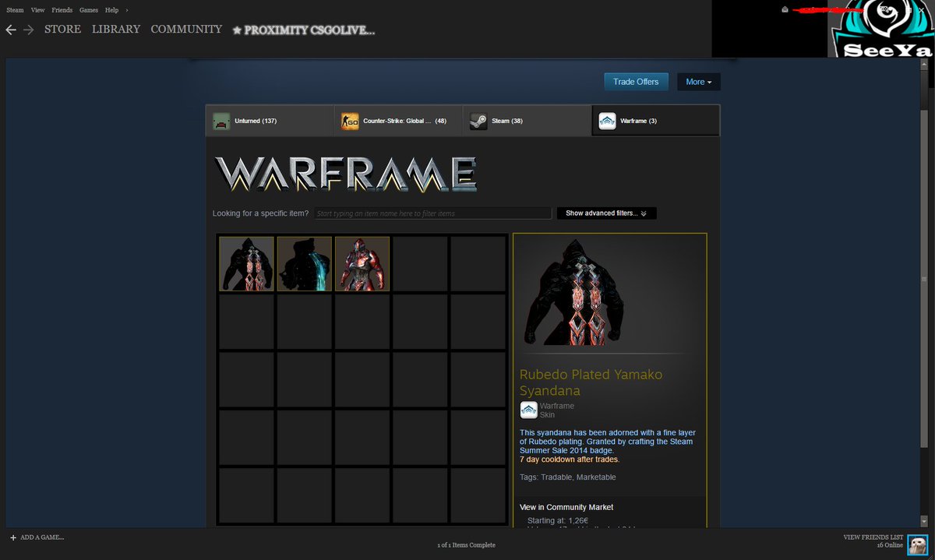The image size is (935, 560).
Task: Open the PROXIMITY CSGOLIVE profile section
Action: coord(304,30)
